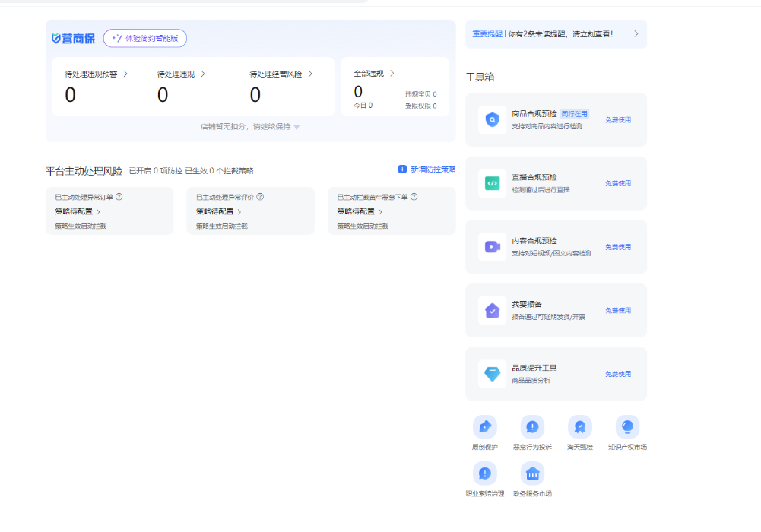Open the 职业索赔治理 icon

click(x=484, y=473)
